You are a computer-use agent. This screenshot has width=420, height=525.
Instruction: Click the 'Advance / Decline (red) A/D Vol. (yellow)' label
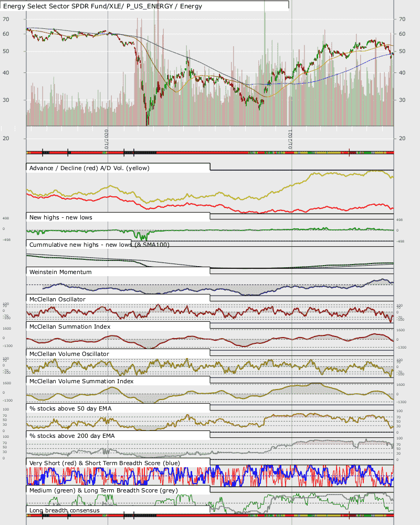(x=89, y=168)
